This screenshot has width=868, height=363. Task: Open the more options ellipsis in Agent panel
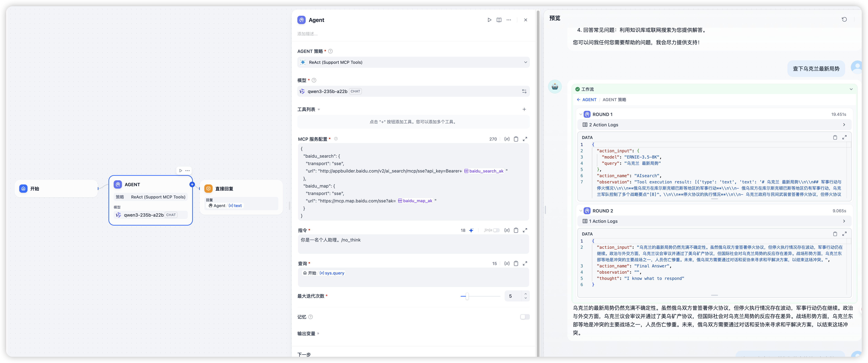click(x=509, y=20)
